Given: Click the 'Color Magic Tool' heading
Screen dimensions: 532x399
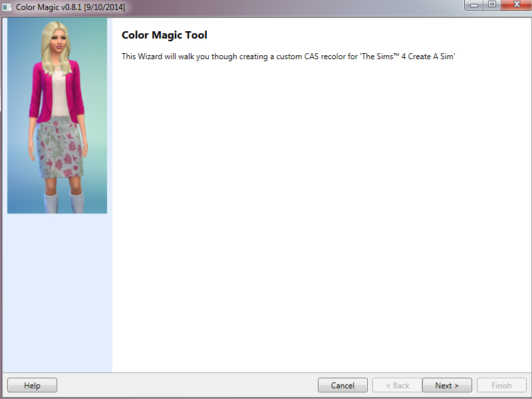Looking at the screenshot, I should [164, 35].
